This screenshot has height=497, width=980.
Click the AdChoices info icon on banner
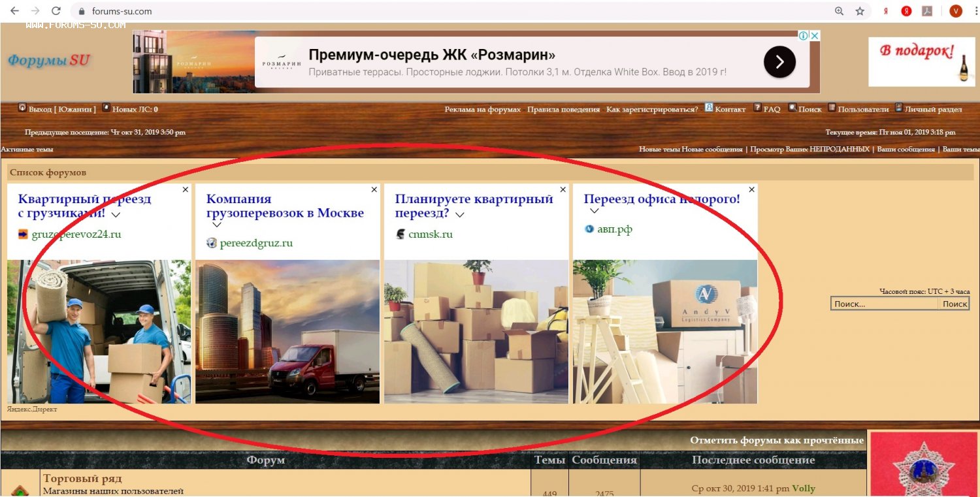tap(804, 36)
